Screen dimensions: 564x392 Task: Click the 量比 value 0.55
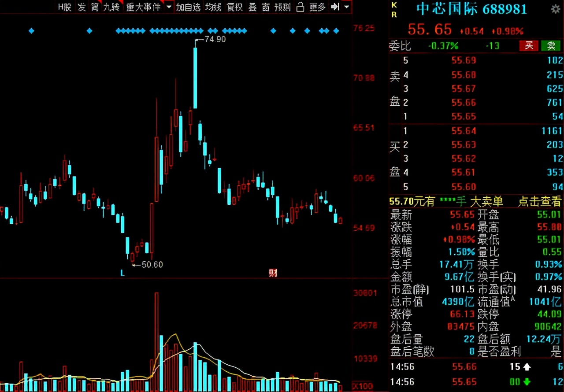(x=552, y=252)
